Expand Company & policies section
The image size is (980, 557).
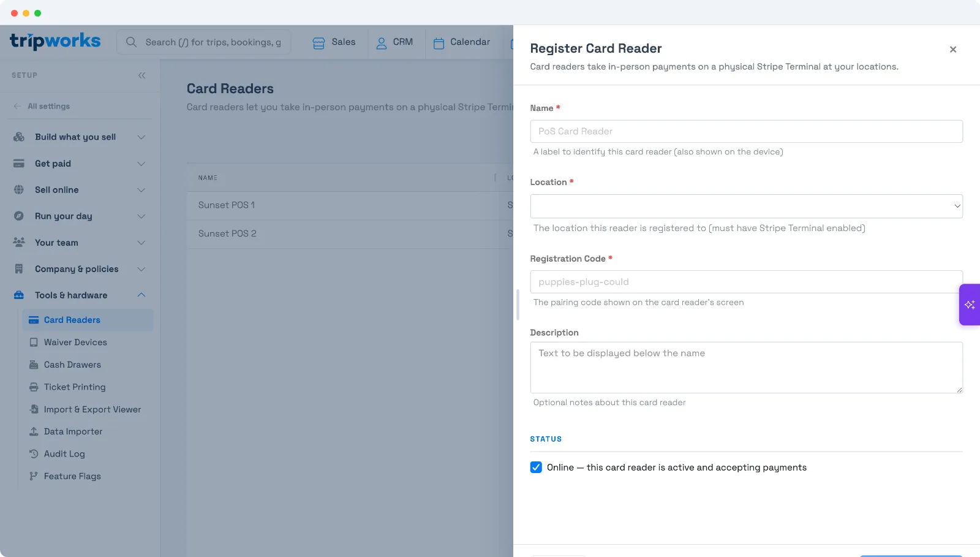(80, 269)
